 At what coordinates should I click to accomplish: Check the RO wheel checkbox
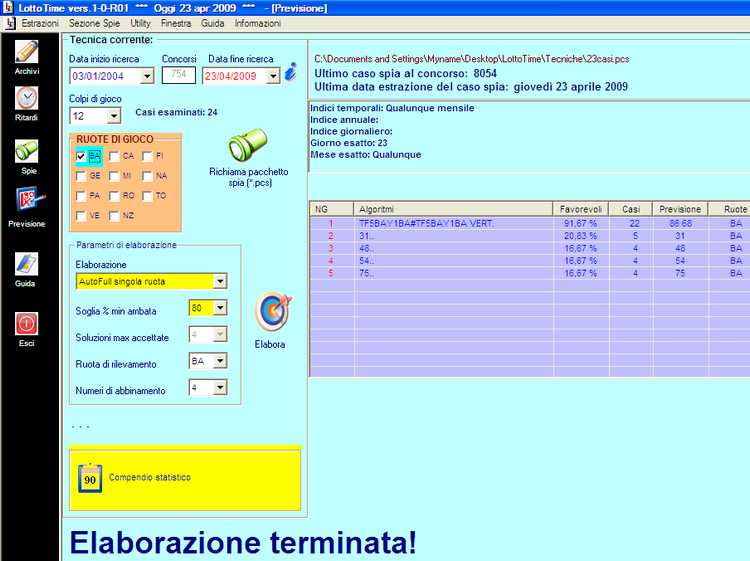coord(114,196)
